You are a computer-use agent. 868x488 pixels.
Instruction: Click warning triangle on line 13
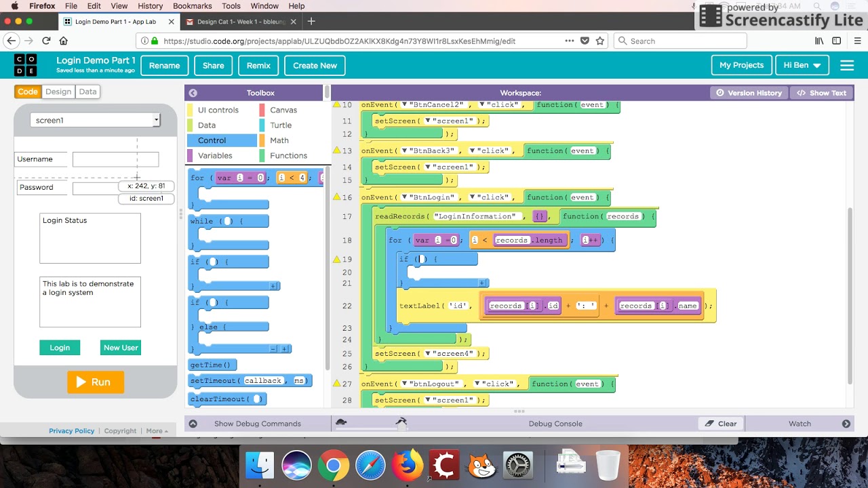tap(336, 150)
